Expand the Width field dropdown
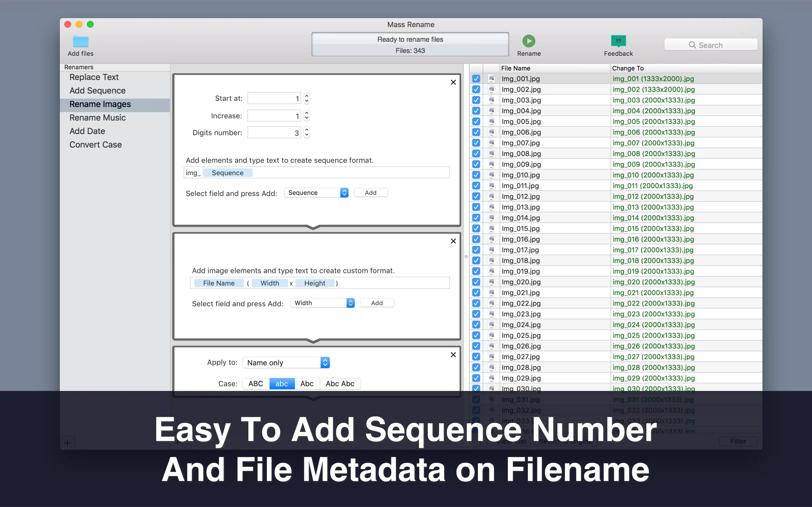The image size is (812, 507). [x=323, y=303]
